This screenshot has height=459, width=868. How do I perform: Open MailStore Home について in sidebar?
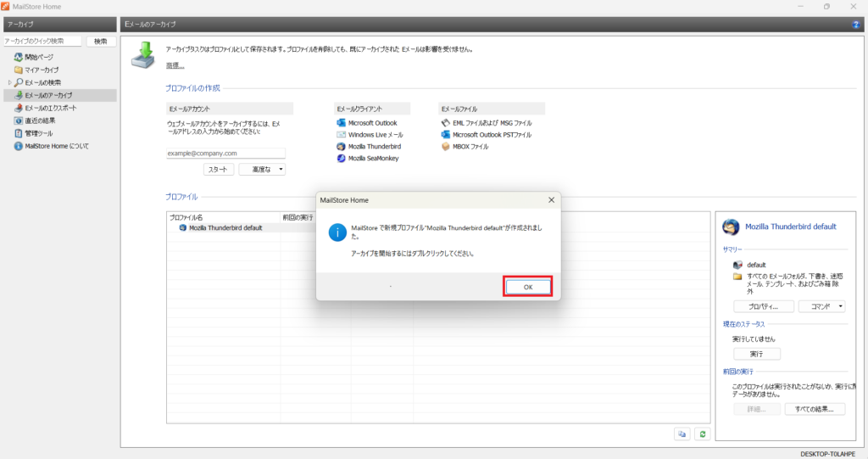[x=57, y=146]
